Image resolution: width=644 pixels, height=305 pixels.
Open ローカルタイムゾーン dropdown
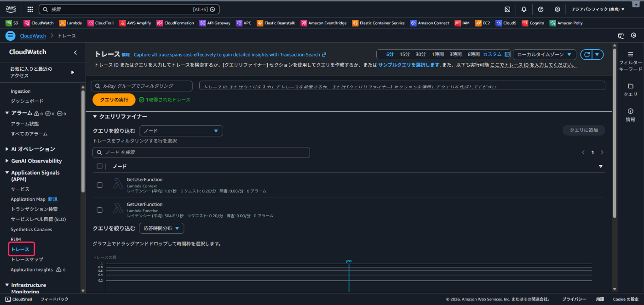click(x=545, y=55)
